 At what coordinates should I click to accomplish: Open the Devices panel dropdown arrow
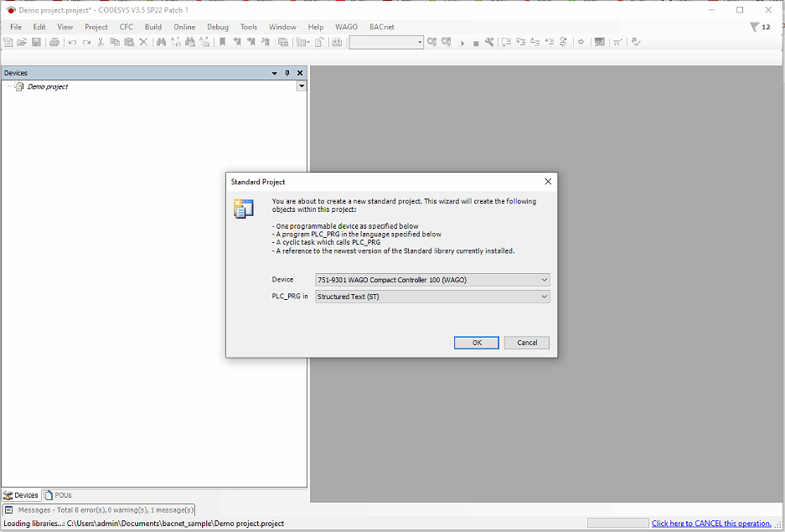click(x=274, y=73)
